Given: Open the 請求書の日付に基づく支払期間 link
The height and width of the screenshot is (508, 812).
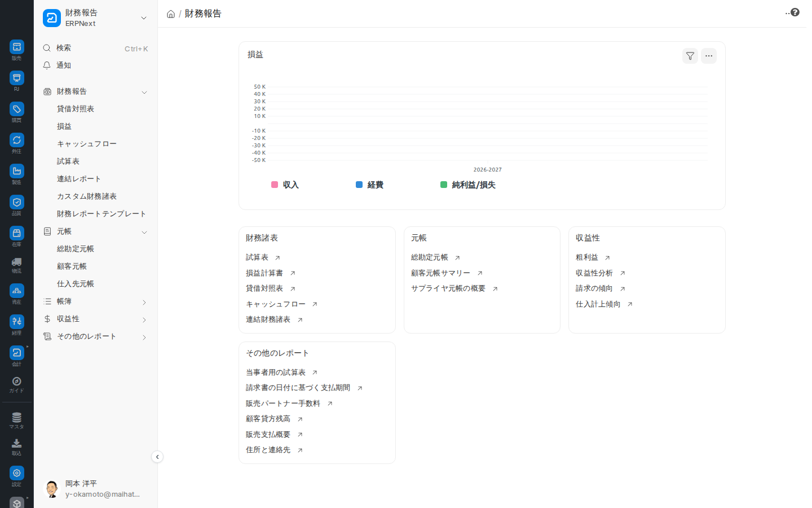Looking at the screenshot, I should click(x=298, y=388).
